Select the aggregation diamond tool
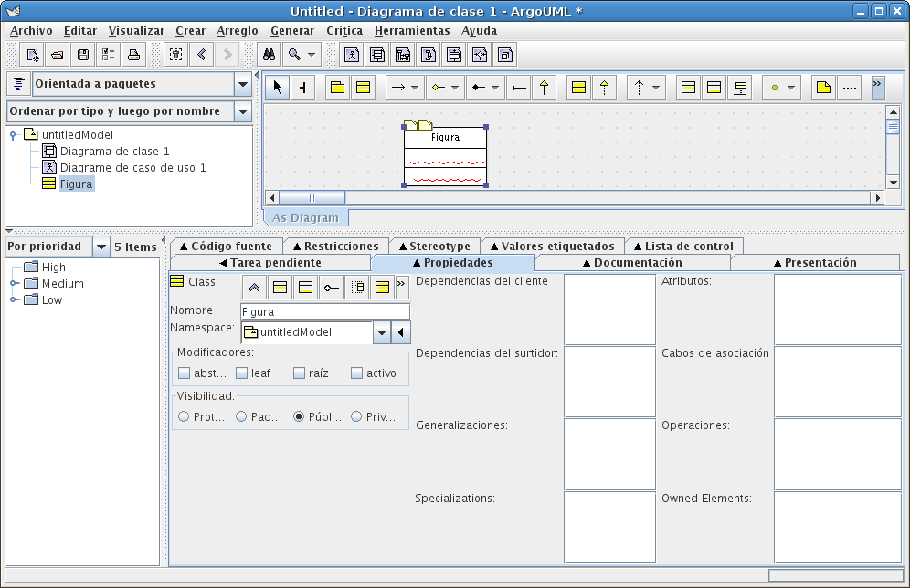 point(439,88)
